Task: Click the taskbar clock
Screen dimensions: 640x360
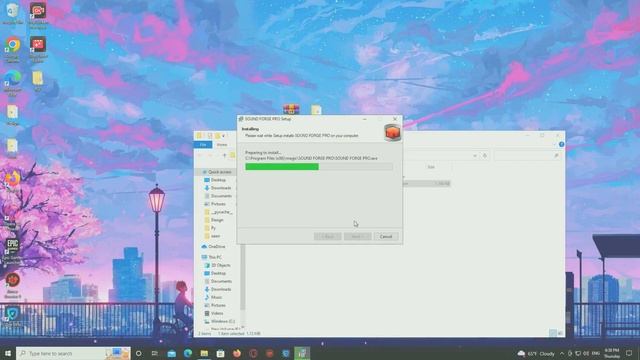Action: (611, 353)
